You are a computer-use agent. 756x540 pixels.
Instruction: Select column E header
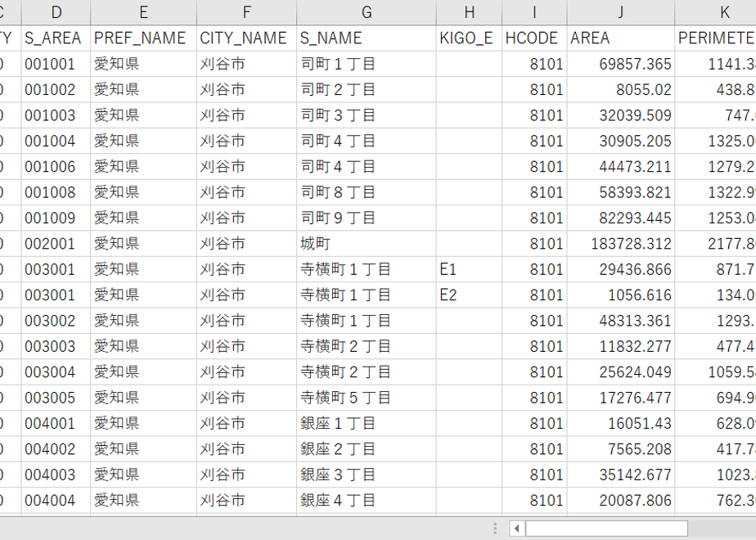tap(143, 12)
